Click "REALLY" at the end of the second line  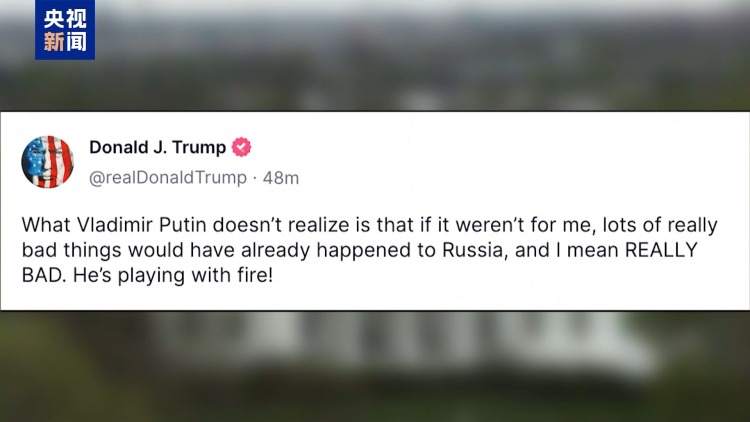662,250
